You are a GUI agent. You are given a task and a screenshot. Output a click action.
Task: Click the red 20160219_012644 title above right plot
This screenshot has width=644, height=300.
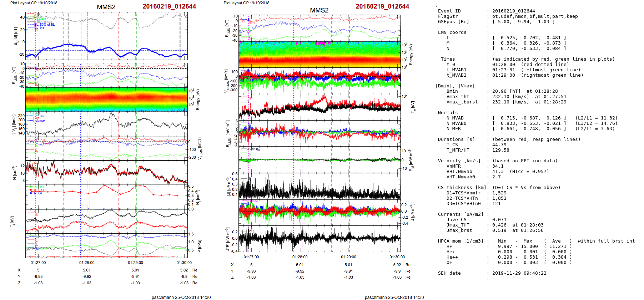[382, 6]
